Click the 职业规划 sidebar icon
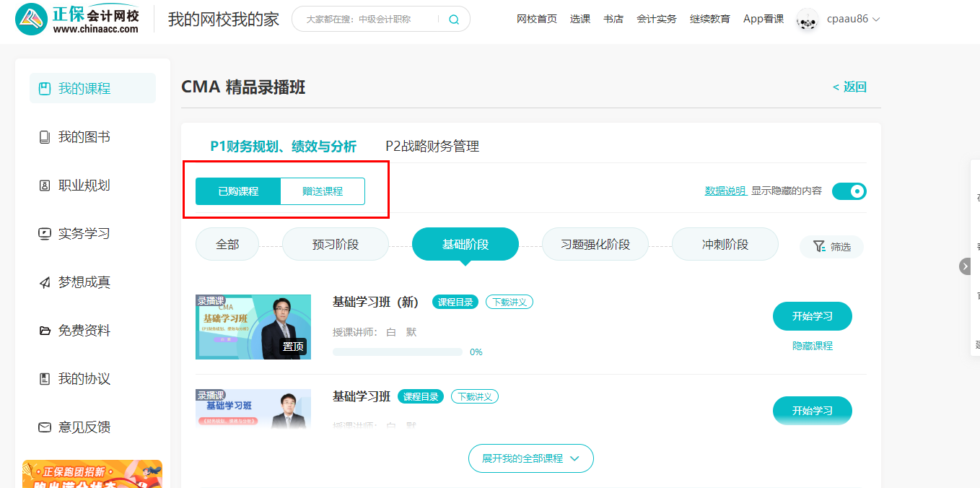Screen dimensions: 980x488 [x=45, y=186]
